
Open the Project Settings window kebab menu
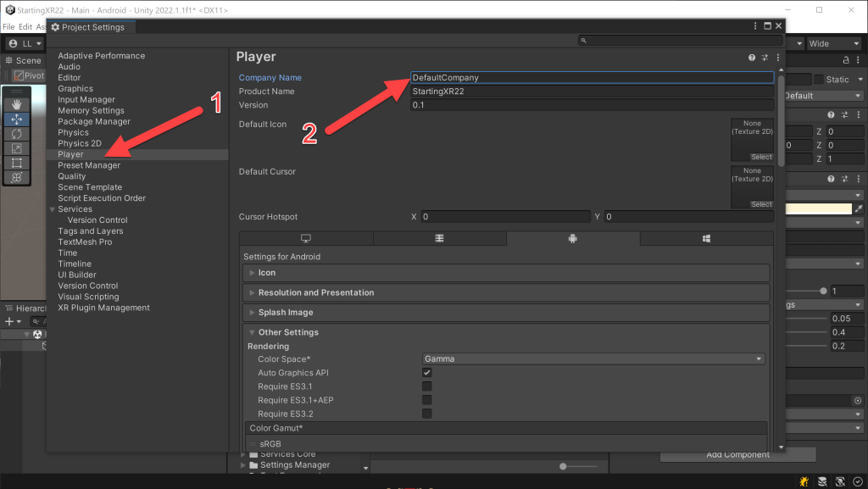(x=755, y=26)
